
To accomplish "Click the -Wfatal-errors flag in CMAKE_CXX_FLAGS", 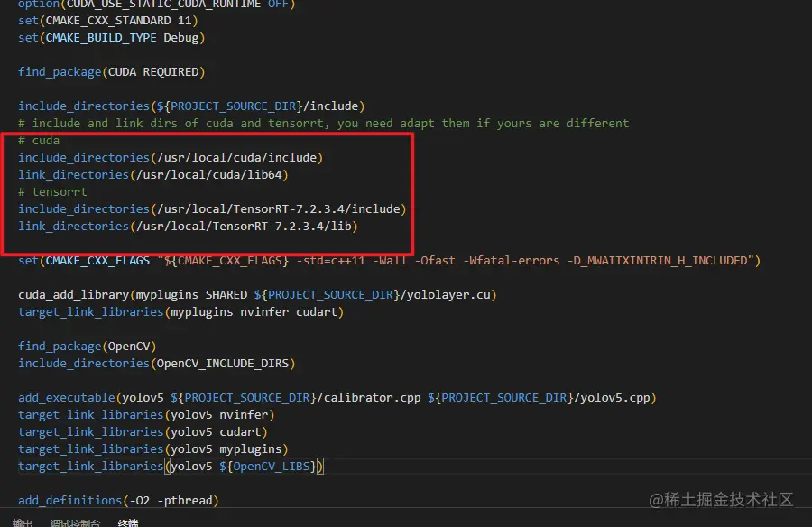I will click(512, 260).
